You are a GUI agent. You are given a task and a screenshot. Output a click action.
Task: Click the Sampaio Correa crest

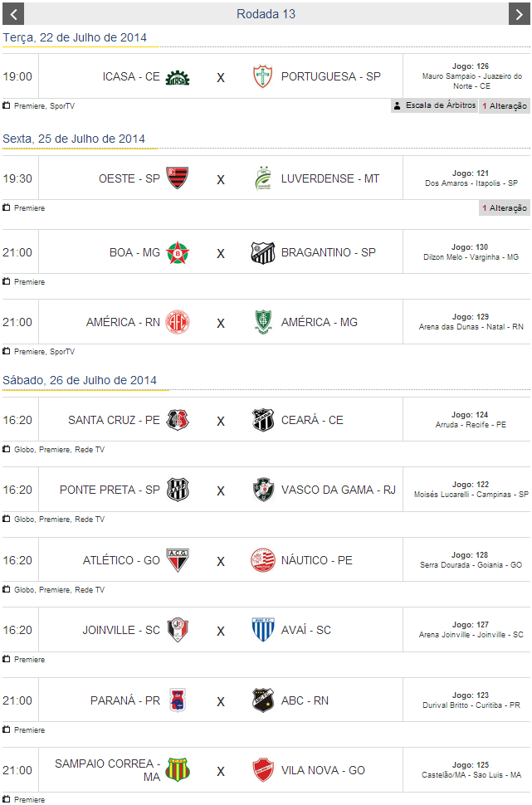point(178,770)
